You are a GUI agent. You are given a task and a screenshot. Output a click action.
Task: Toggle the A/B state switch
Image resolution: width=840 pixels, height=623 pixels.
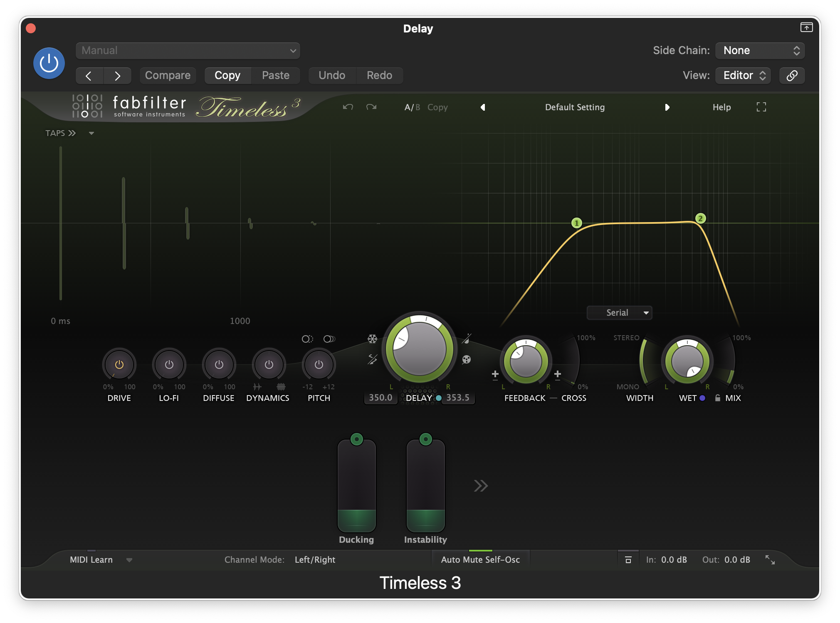(x=412, y=107)
